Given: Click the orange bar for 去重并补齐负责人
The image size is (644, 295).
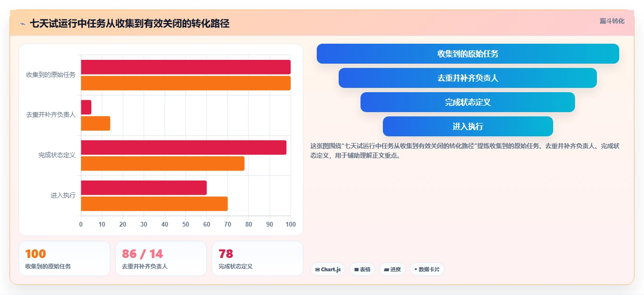Looking at the screenshot, I should [x=96, y=124].
